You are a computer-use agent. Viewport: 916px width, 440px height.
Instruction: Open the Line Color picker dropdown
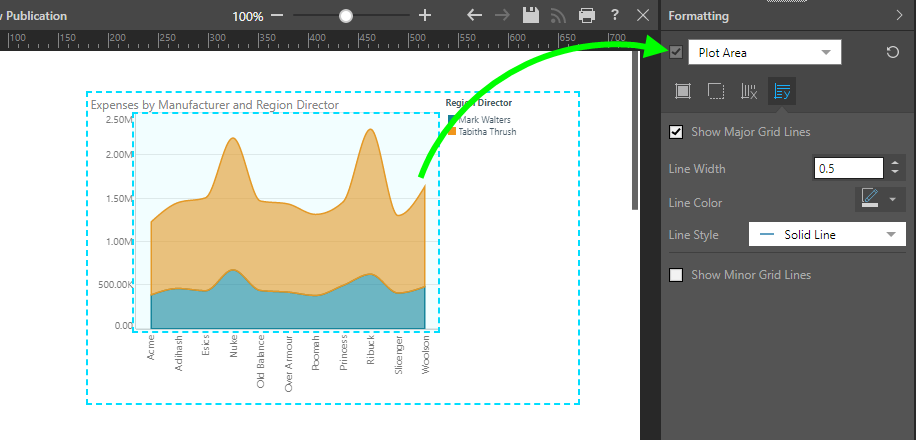(x=881, y=199)
